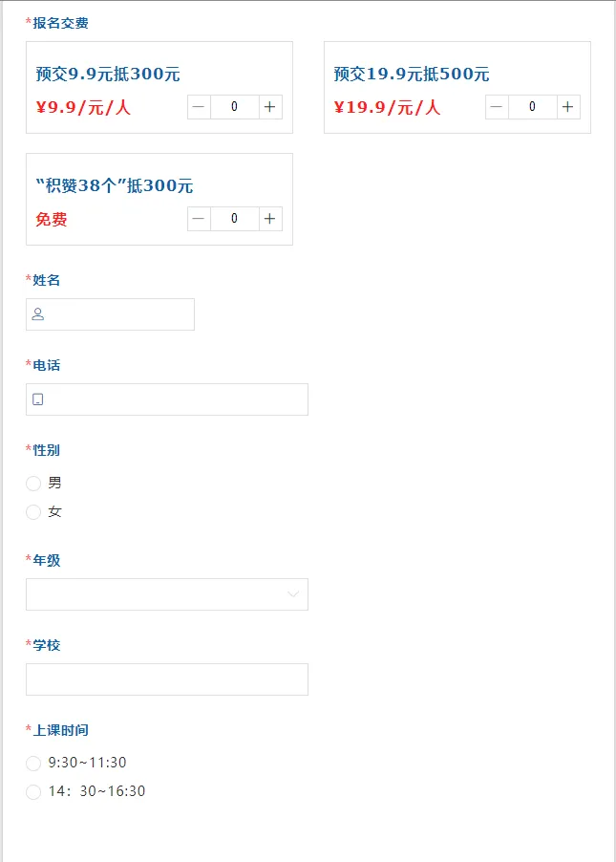The width and height of the screenshot is (616, 862).
Task: Click minus button for 预交19.9元抵500元
Action: 497,107
